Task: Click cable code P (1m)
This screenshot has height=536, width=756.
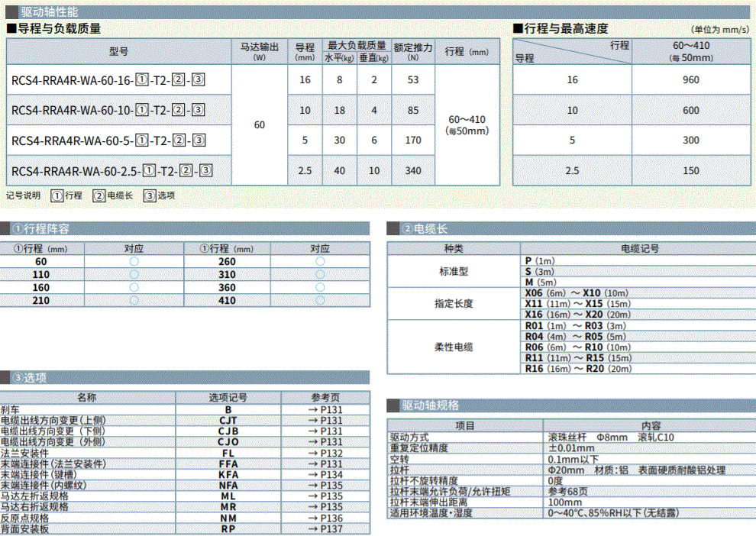Action: [540, 261]
